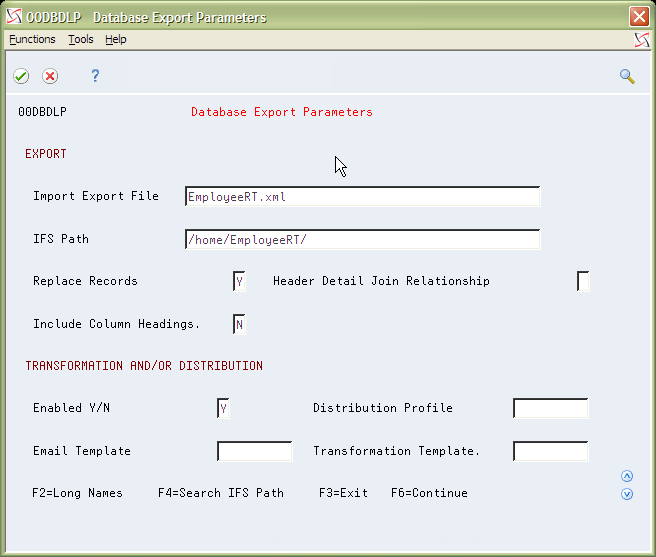Click the Email Template label
Image resolution: width=656 pixels, height=557 pixels.
point(82,451)
